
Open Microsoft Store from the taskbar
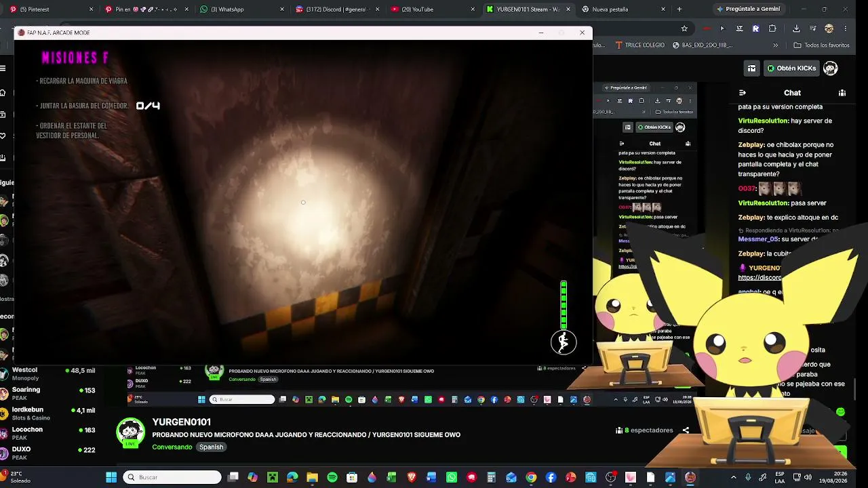(352, 477)
